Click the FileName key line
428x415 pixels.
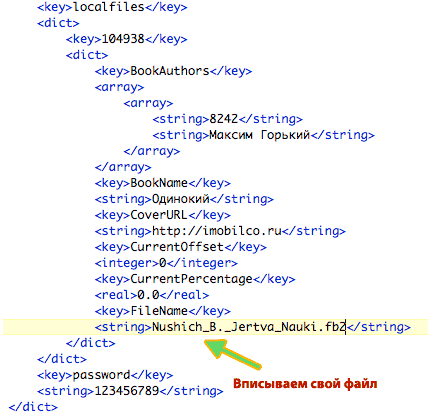tap(163, 311)
